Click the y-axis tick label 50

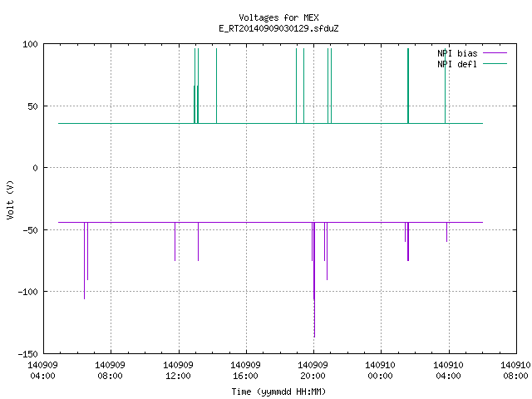tap(33, 106)
